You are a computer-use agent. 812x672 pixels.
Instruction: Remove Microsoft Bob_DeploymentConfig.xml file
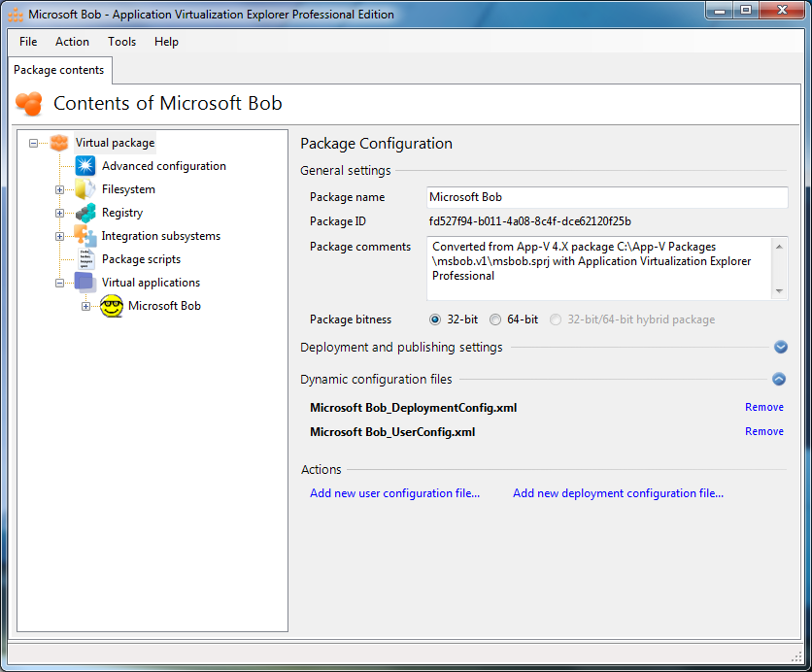point(763,407)
